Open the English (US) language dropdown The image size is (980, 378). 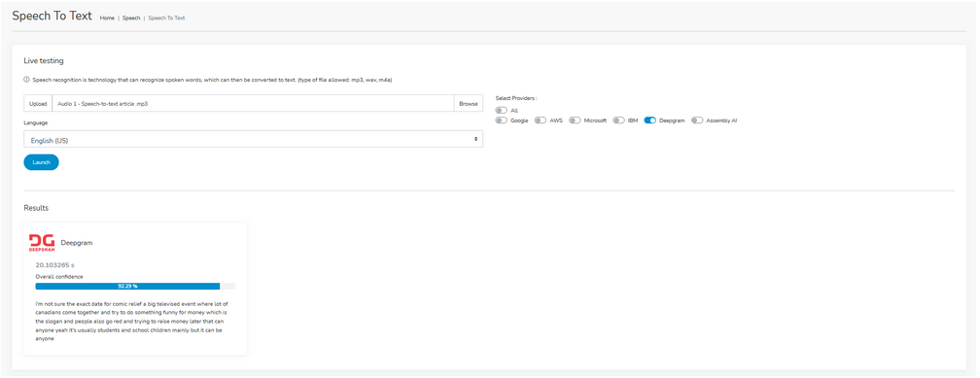tap(253, 139)
